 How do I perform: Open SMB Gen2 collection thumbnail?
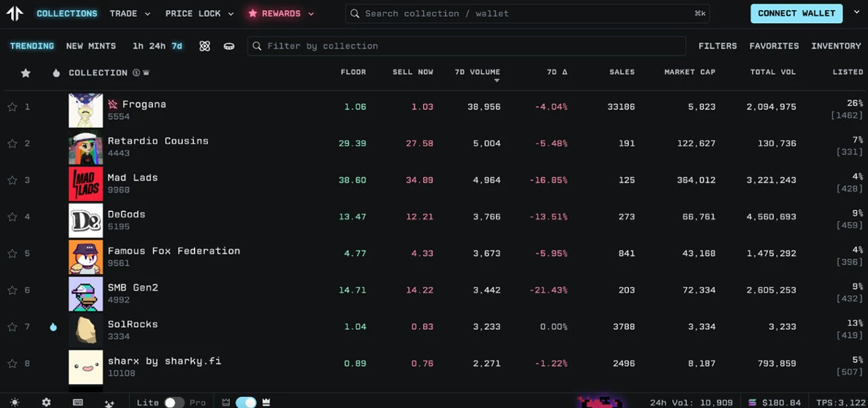pos(85,294)
